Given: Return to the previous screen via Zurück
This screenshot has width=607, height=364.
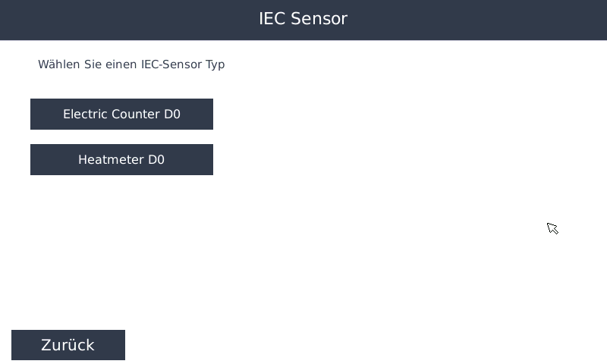Looking at the screenshot, I should 68,345.
